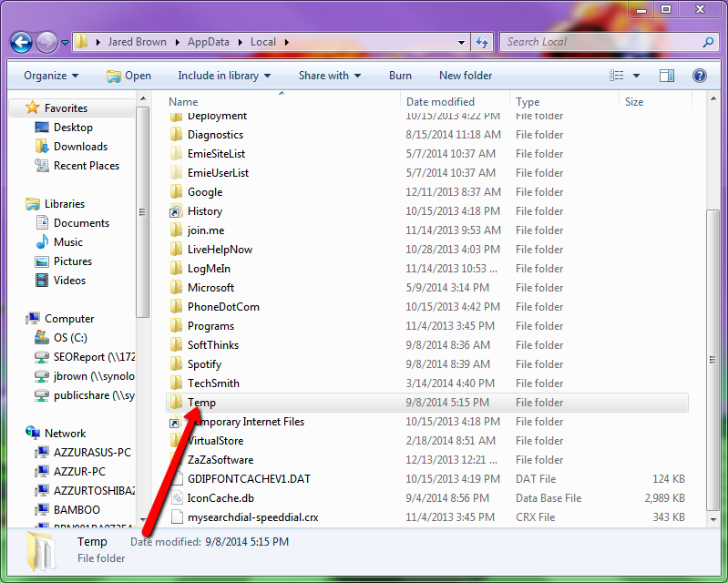Screen dimensions: 728x583
Task: Click the Jared Brown breadcrumb
Action: point(137,42)
